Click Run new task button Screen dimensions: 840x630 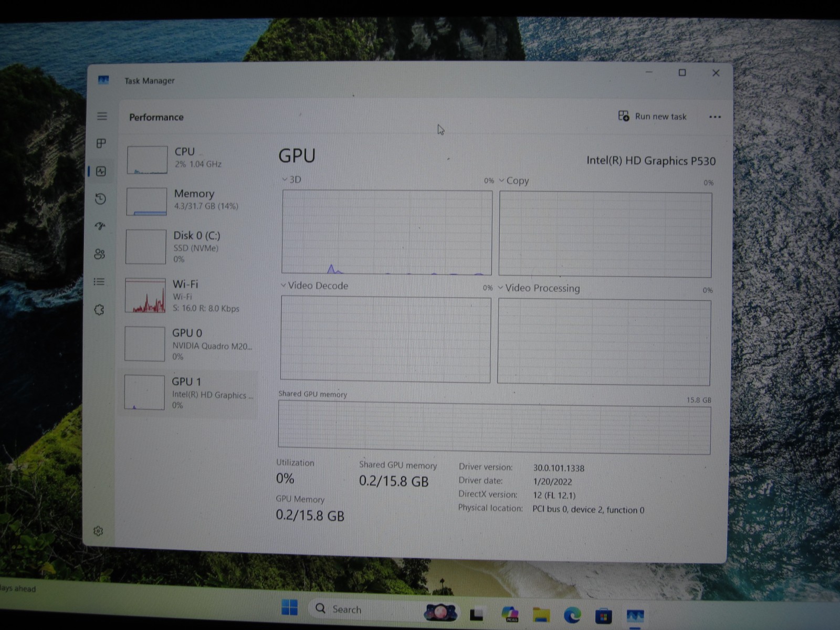[653, 116]
